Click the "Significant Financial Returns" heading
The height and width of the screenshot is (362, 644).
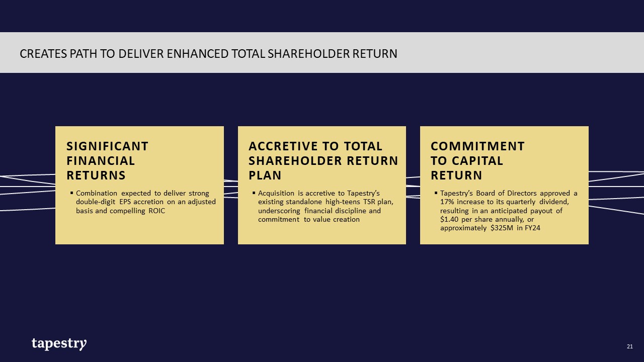[107, 160]
